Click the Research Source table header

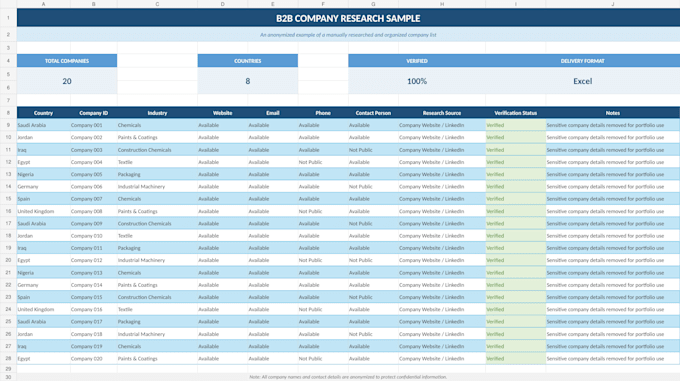(x=442, y=113)
